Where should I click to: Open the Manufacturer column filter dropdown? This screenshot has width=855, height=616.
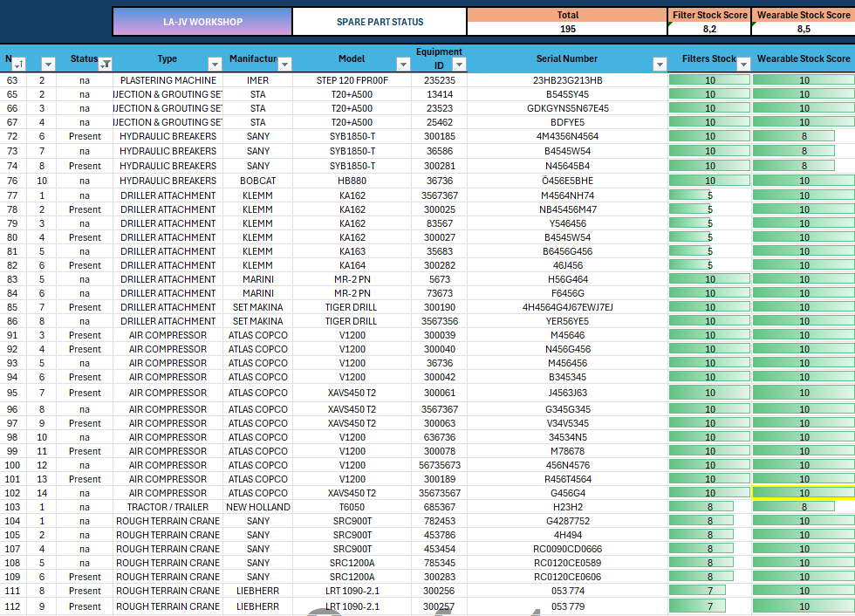pyautogui.click(x=284, y=65)
